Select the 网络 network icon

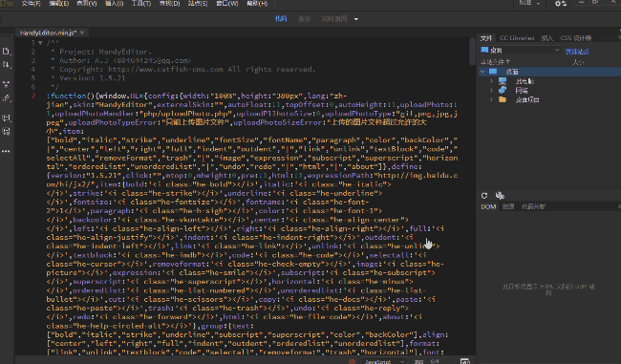(503, 91)
